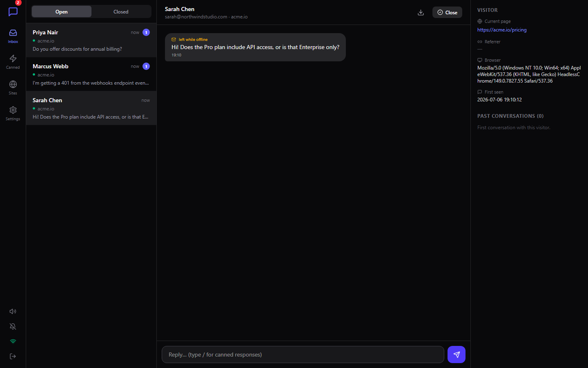Toggle the muted notifications bell
Image resolution: width=588 pixels, height=368 pixels.
coord(13,326)
